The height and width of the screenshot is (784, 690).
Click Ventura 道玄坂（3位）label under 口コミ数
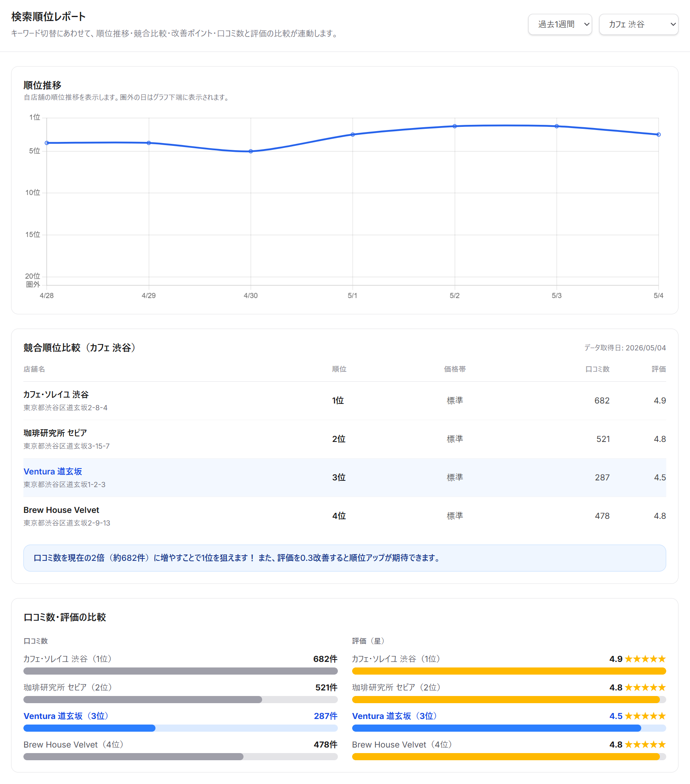pos(67,716)
